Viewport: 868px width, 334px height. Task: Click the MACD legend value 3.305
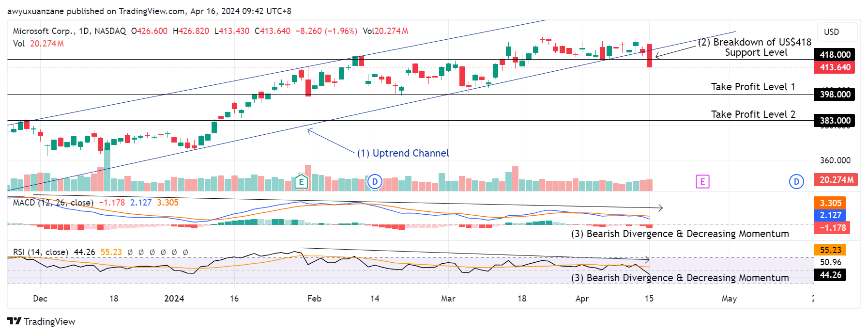pyautogui.click(x=168, y=203)
